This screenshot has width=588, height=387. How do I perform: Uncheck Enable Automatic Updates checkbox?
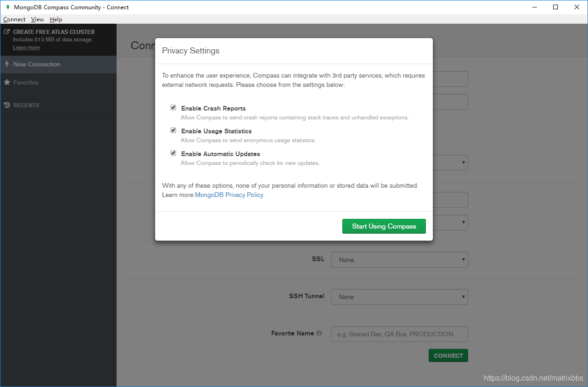point(173,153)
